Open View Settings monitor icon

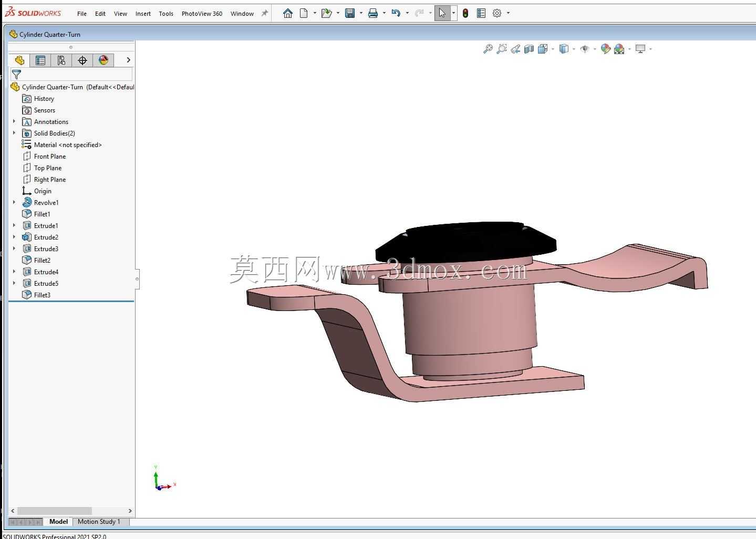tap(640, 49)
